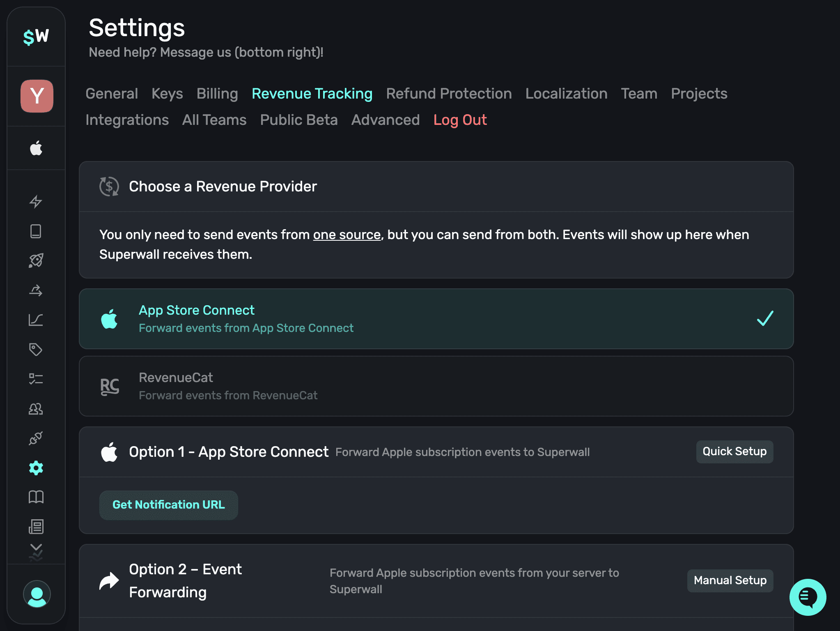The height and width of the screenshot is (631, 840).
Task: Open the lightning bolt sidebar icon
Action: coord(36,201)
